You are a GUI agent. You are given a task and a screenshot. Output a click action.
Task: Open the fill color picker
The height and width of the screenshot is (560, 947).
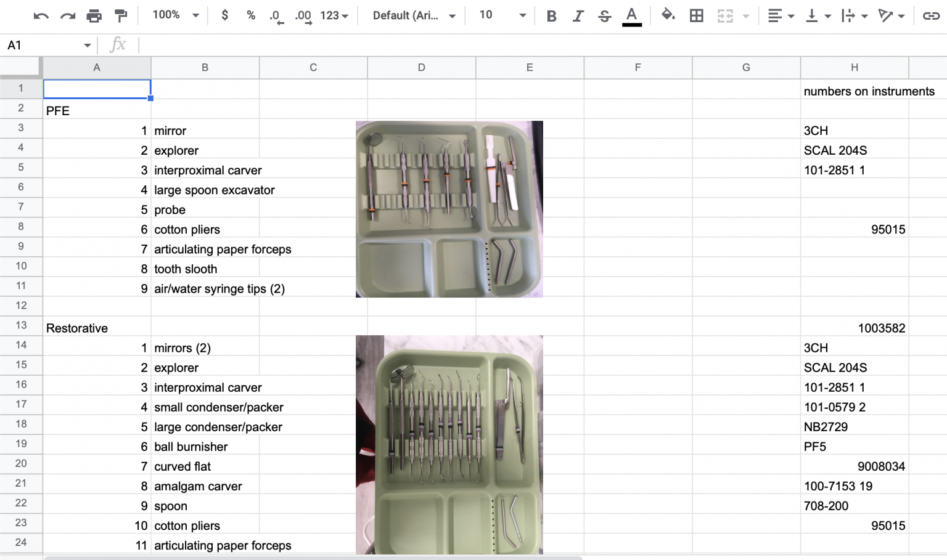tap(668, 15)
